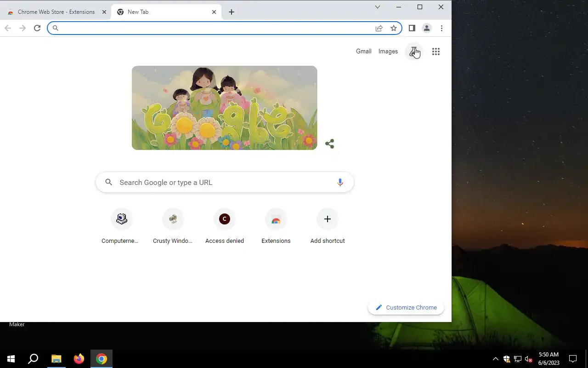Click the Customize Chrome button
The width and height of the screenshot is (588, 368).
[x=406, y=308]
